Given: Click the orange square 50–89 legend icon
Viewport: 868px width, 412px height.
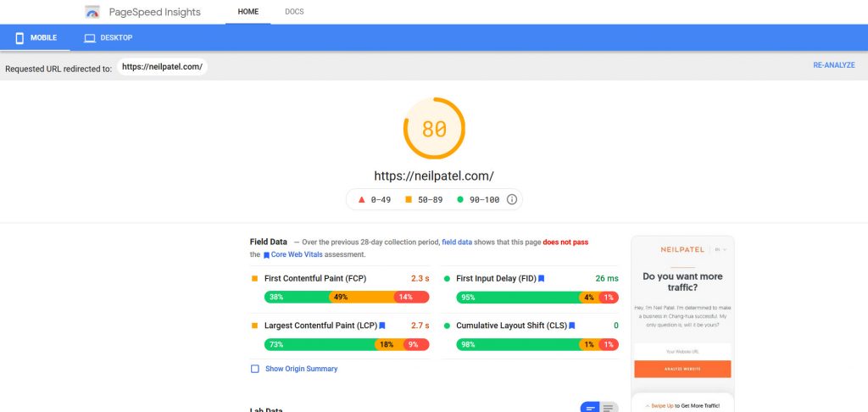Looking at the screenshot, I should pyautogui.click(x=409, y=199).
